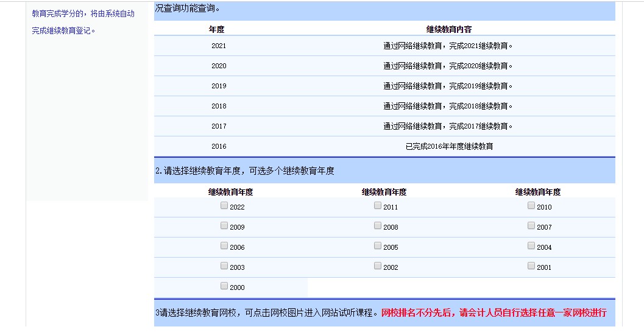The width and height of the screenshot is (644, 335).
Task: Enable the 2009 year checkbox
Action: click(x=224, y=226)
